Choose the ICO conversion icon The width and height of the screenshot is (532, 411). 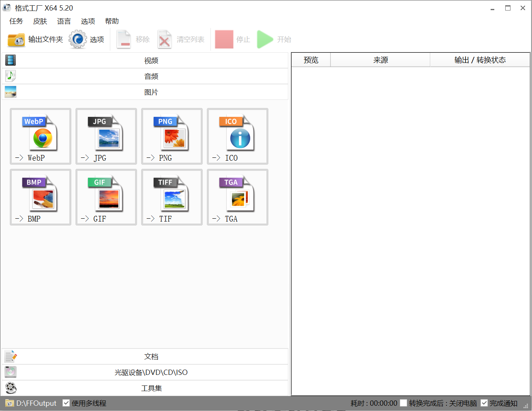[238, 136]
